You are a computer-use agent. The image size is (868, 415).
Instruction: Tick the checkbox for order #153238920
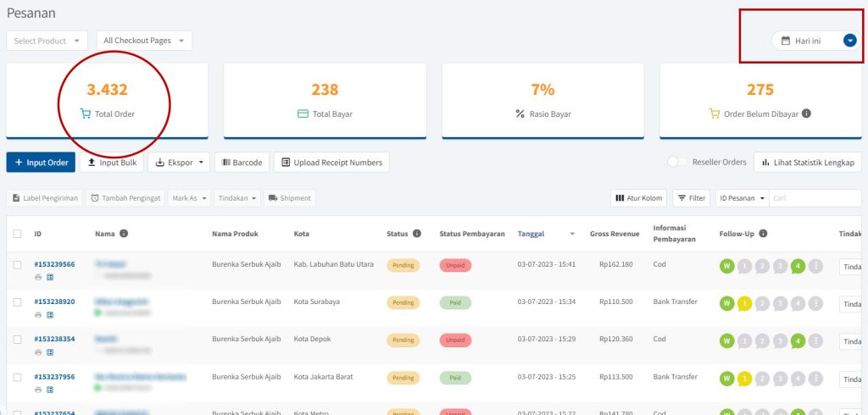tap(17, 302)
